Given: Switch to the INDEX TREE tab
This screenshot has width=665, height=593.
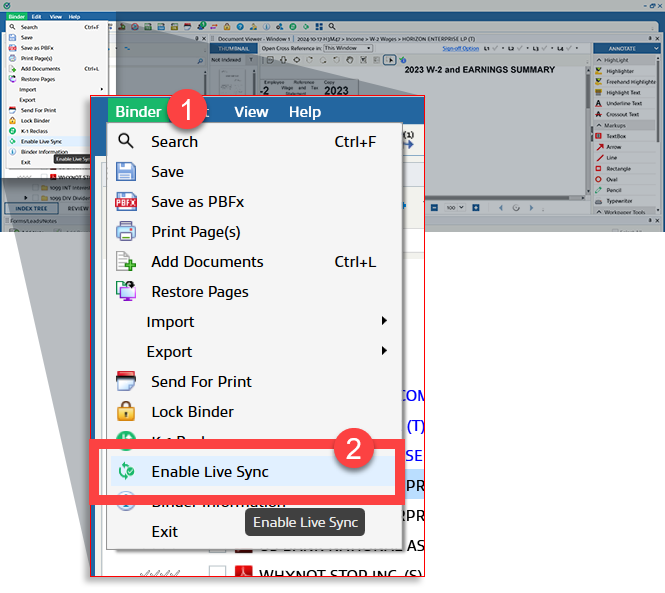Looking at the screenshot, I should (x=31, y=208).
